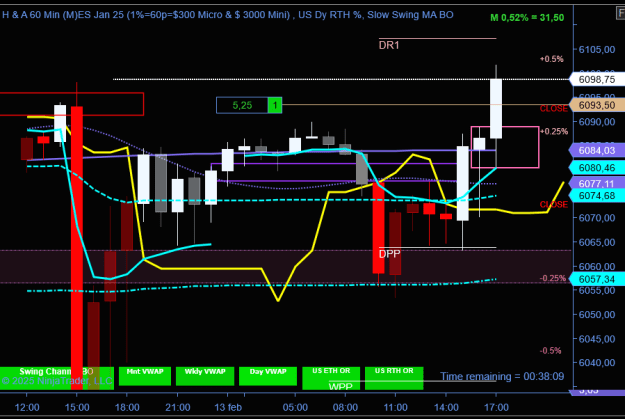This screenshot has width=625, height=419.
Task: Click the 6040,00 price axis label
Action: (597, 363)
